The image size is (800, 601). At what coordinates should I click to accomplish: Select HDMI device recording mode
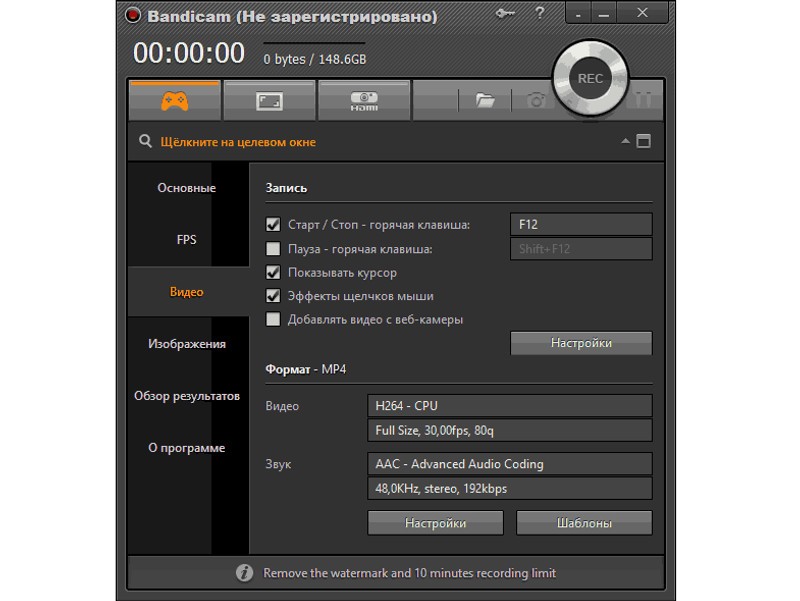point(362,101)
